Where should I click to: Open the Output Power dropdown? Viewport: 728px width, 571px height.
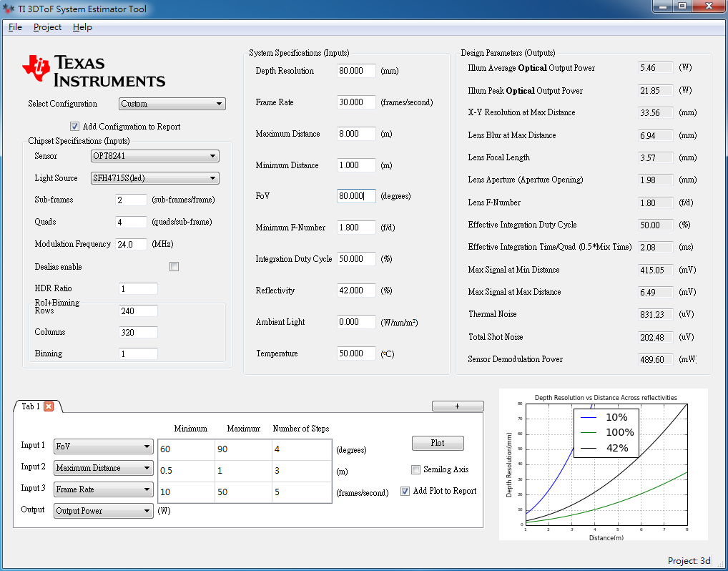pos(104,511)
